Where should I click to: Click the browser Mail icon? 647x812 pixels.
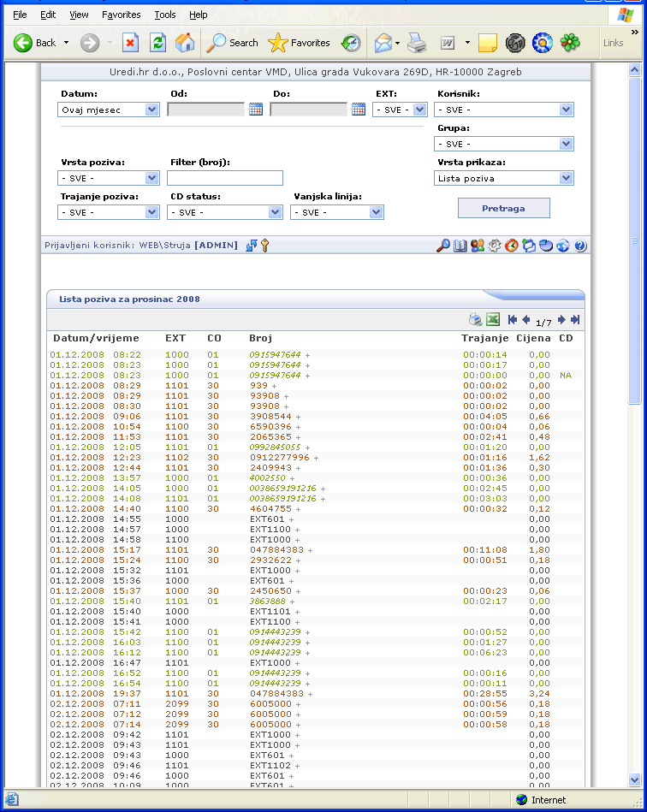(x=383, y=43)
